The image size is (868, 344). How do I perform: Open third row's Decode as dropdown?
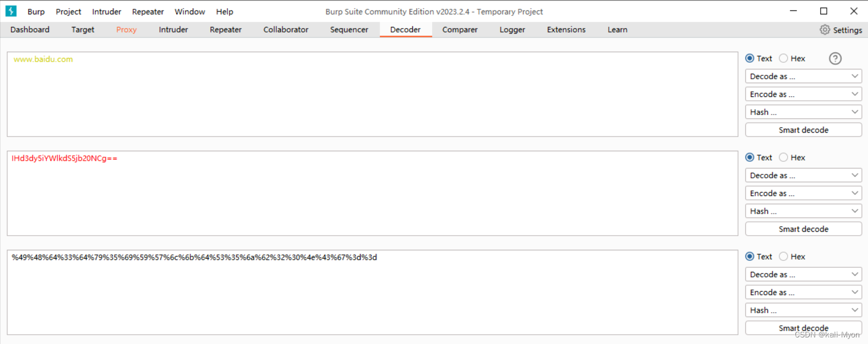(803, 275)
